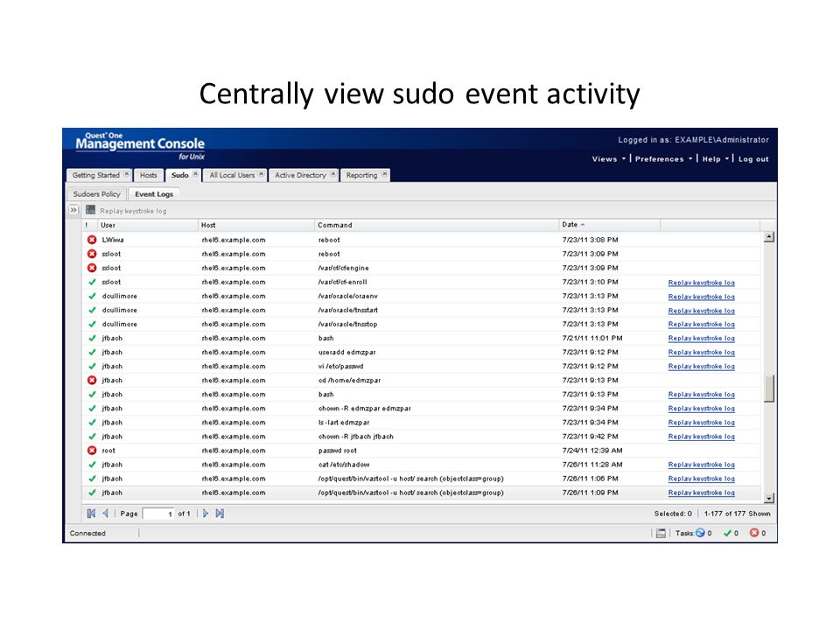Click the 7/26/11 1:09 PM date cell

pyautogui.click(x=590, y=493)
